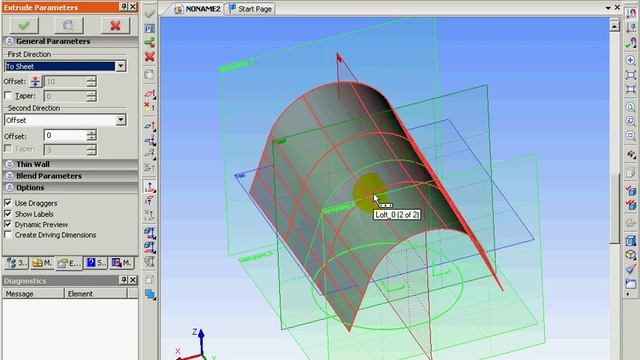Close the Diagnostics panel
This screenshot has height=360, width=640.
[133, 280]
